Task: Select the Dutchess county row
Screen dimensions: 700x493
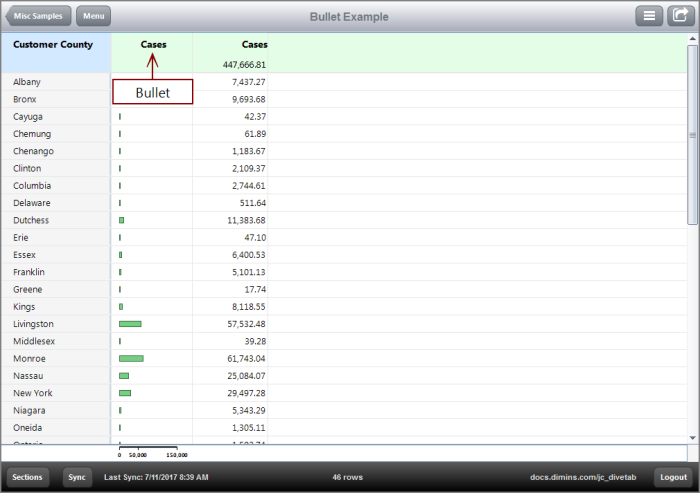Action: coord(344,220)
